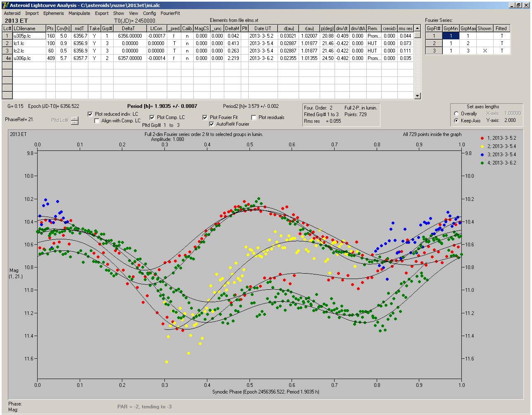Click the Date UT column header
This screenshot has width=532, height=415.
(x=263, y=29)
